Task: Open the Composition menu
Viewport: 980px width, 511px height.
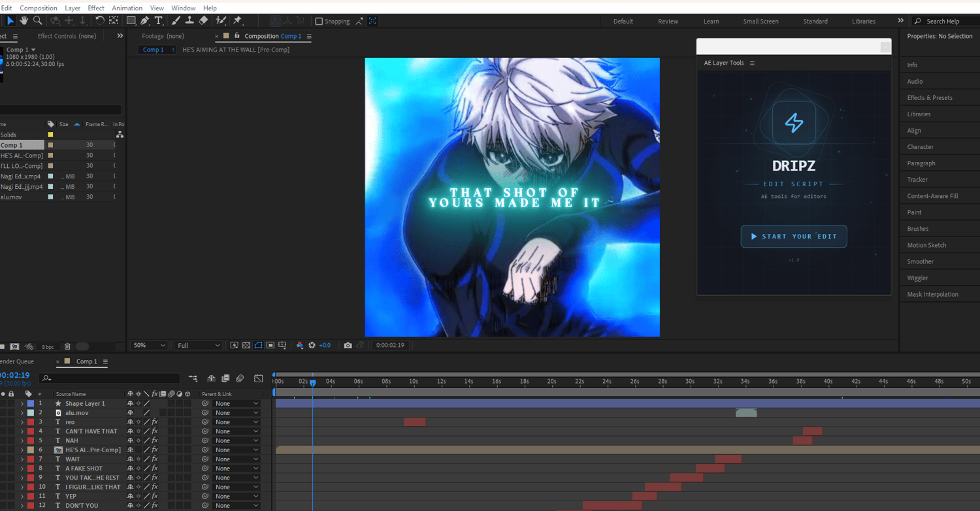Action: click(x=39, y=8)
